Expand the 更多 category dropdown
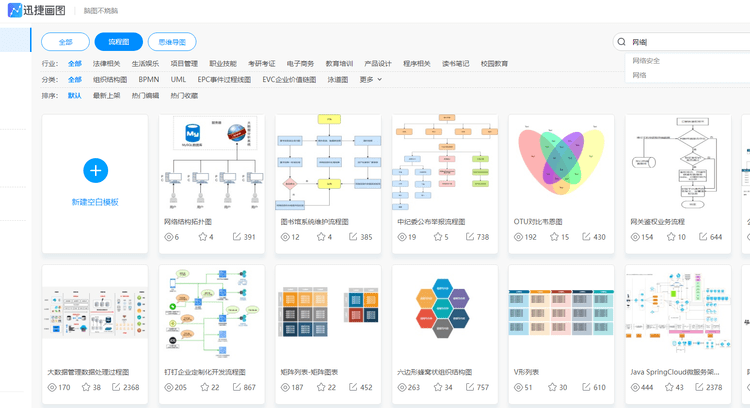The width and height of the screenshot is (750, 408). [371, 79]
